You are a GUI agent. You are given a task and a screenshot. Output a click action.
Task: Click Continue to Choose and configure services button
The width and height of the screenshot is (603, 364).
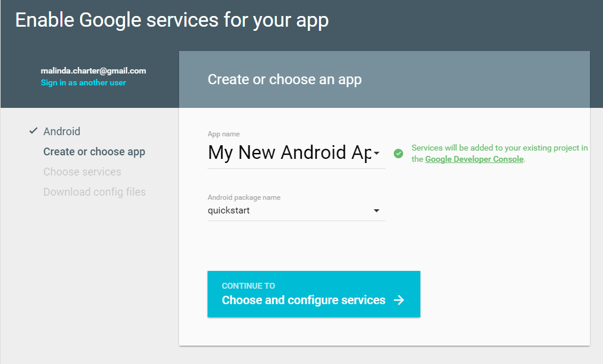tap(314, 294)
